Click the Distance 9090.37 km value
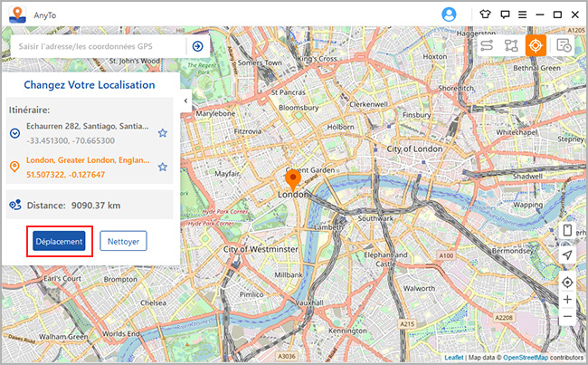The width and height of the screenshot is (588, 365). (96, 206)
